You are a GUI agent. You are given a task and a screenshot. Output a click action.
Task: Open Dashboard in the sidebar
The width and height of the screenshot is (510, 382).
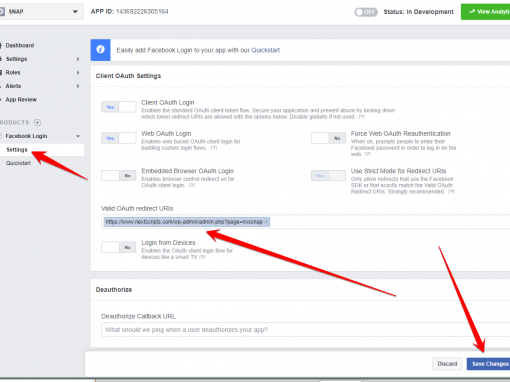tap(20, 45)
